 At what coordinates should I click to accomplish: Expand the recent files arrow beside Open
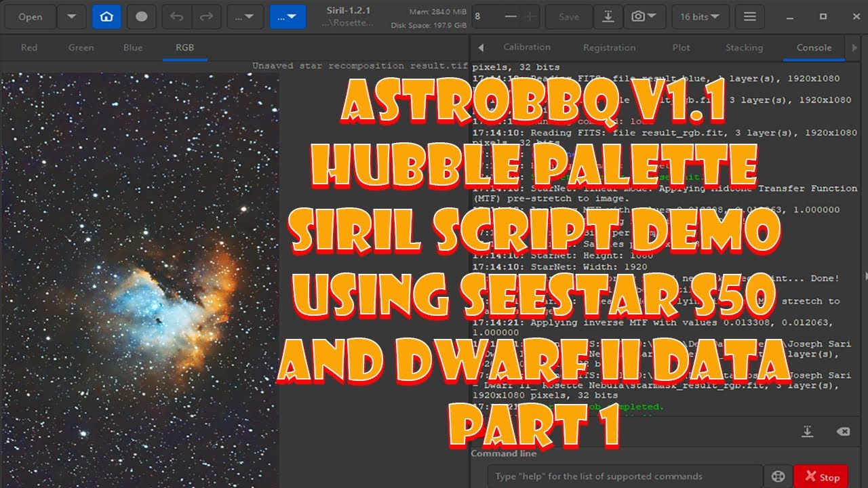(x=71, y=17)
